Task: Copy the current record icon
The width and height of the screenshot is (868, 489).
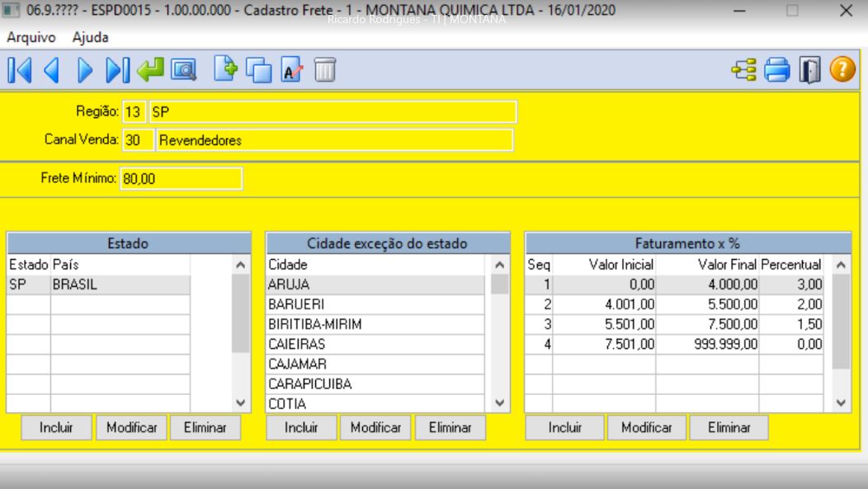Action: click(258, 70)
